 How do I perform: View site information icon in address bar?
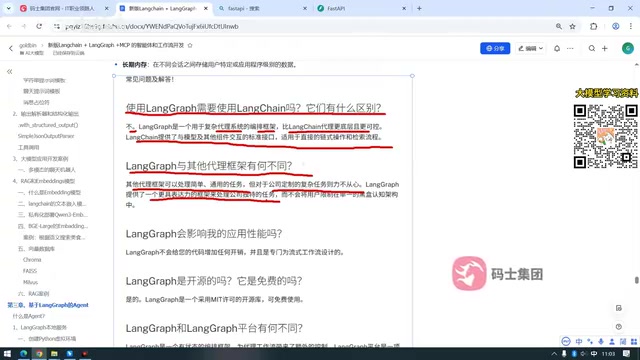(x=57, y=26)
